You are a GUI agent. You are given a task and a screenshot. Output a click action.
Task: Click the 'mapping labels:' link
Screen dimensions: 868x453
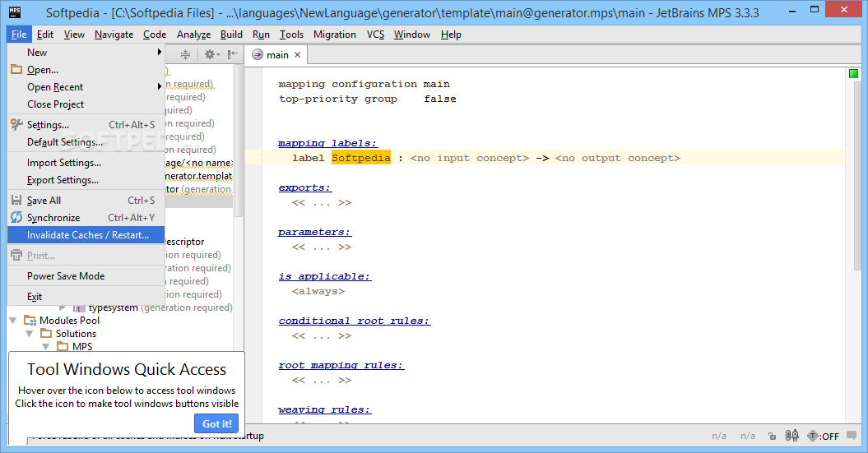coord(327,143)
